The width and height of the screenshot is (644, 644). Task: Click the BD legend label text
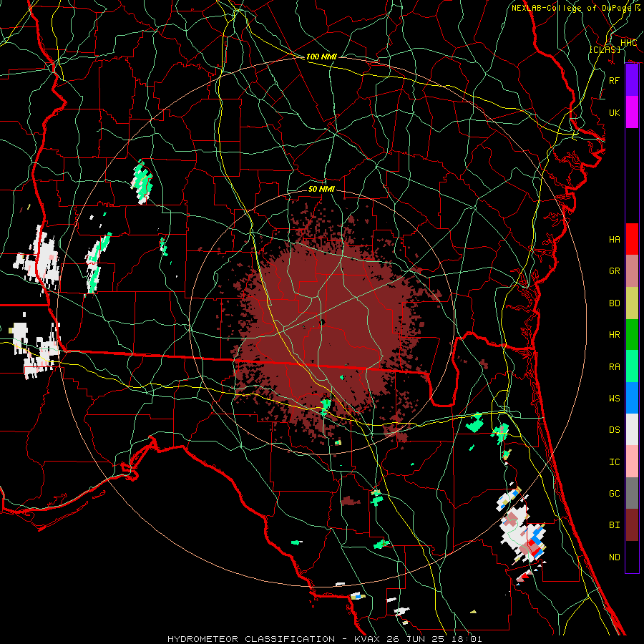click(x=615, y=303)
